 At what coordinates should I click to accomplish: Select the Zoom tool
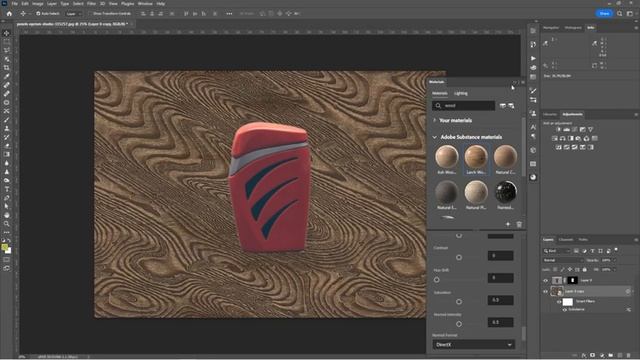(x=7, y=224)
